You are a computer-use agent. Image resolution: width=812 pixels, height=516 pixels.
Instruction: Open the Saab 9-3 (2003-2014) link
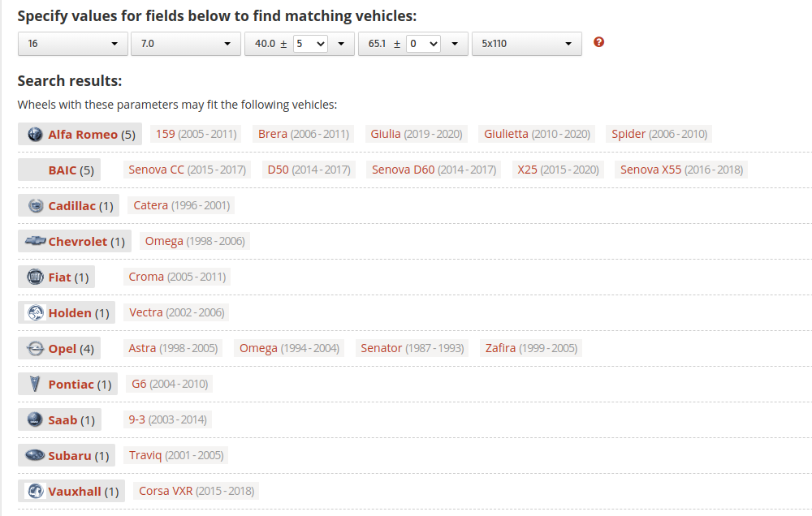point(168,419)
